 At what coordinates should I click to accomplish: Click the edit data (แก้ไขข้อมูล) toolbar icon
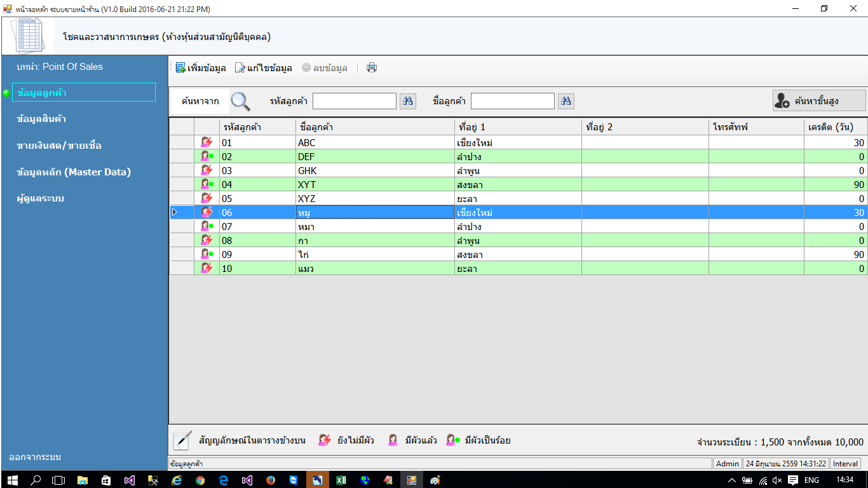point(240,68)
